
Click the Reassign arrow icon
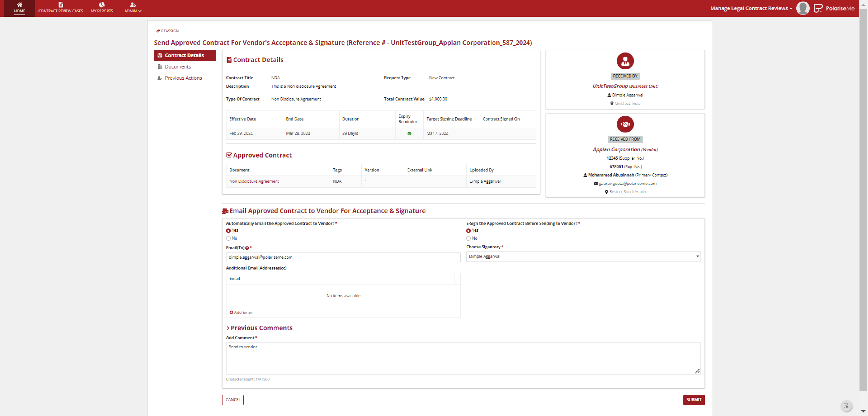coord(158,31)
